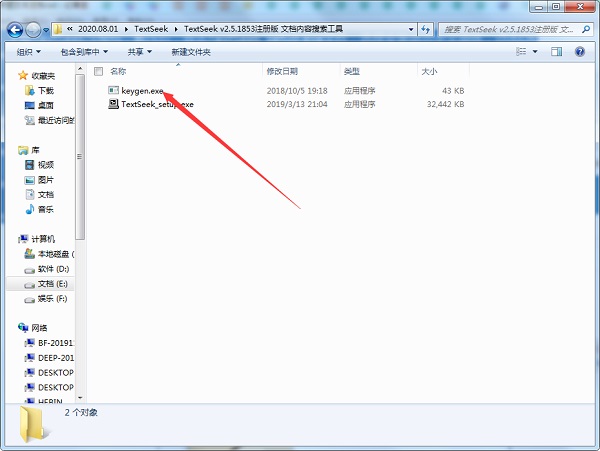Sort by the 类型 column header

352,71
